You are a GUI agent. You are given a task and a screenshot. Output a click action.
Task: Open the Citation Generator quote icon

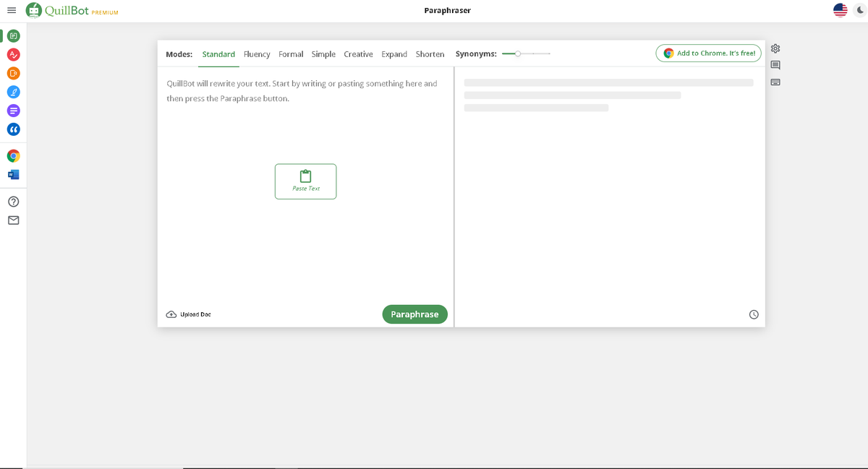tap(14, 129)
